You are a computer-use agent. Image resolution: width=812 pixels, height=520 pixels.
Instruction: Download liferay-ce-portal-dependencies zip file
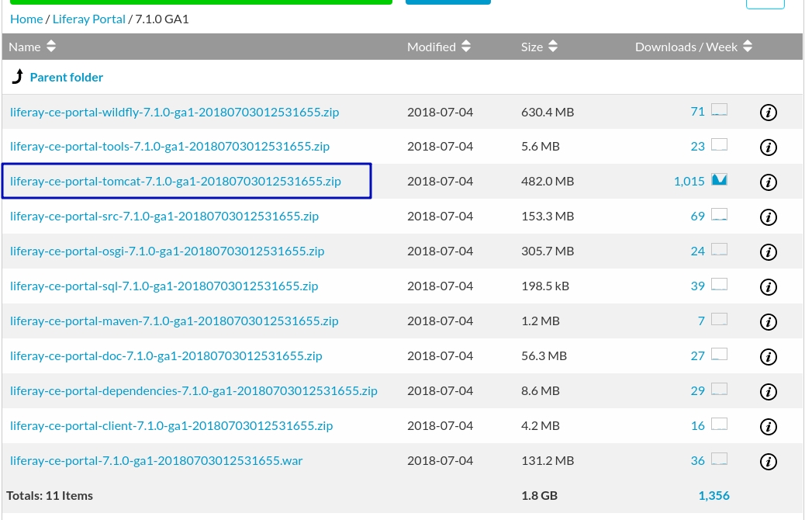click(x=194, y=391)
